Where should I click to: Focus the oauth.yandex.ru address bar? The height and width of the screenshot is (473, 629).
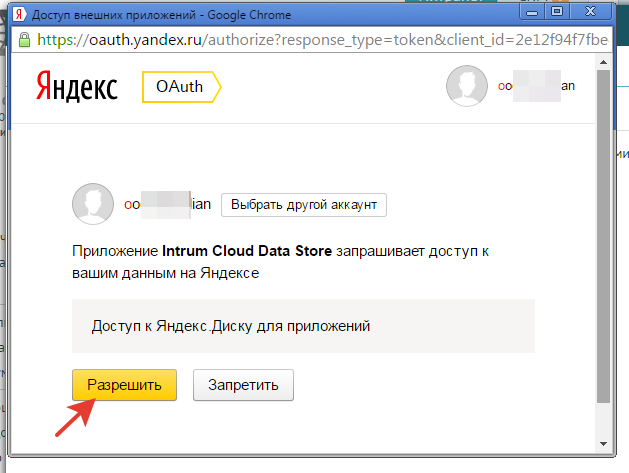[312, 40]
